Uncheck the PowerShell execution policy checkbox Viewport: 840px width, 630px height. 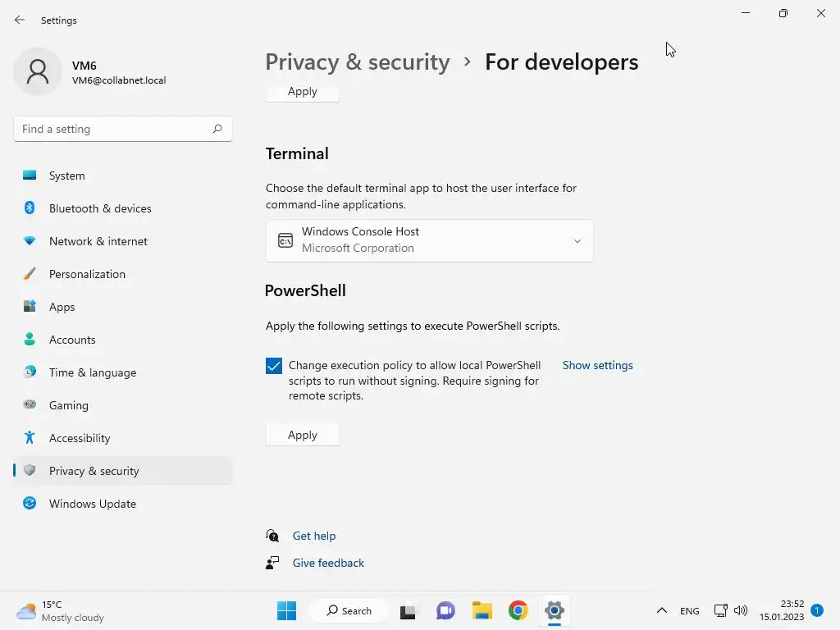(x=274, y=366)
